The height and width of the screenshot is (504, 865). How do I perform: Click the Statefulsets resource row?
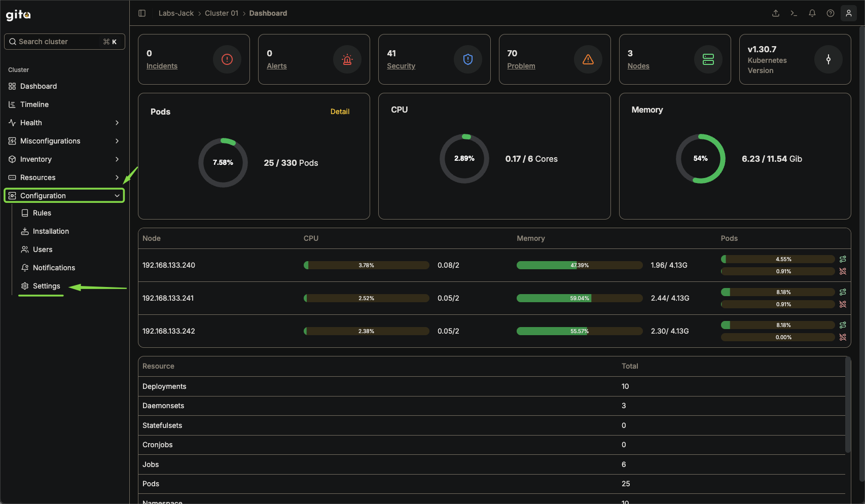[492, 425]
